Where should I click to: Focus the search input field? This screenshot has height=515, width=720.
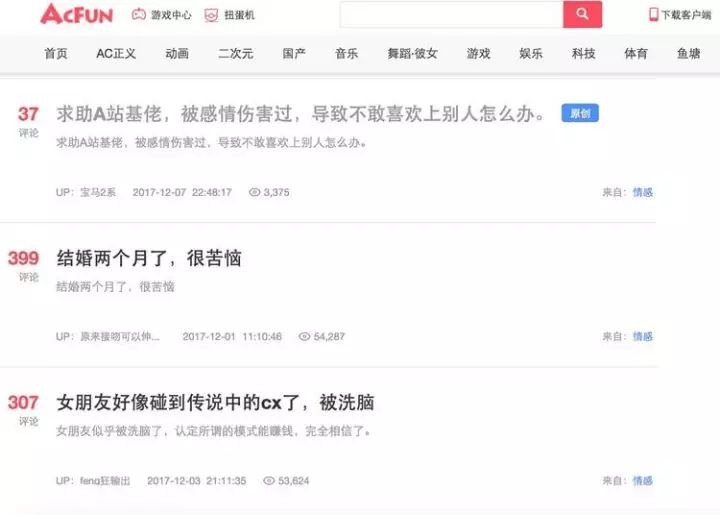click(451, 14)
